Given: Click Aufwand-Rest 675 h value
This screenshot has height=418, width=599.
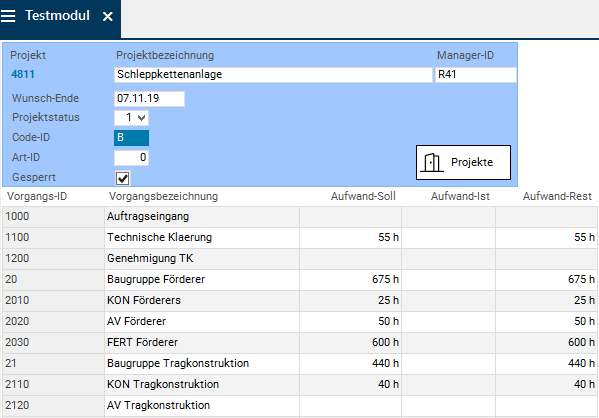Looking at the screenshot, I should tap(546, 280).
